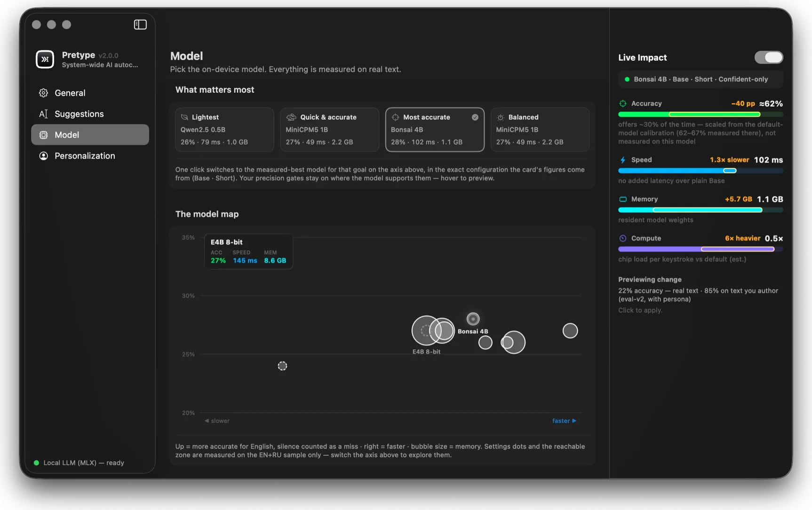The width and height of the screenshot is (812, 510).
Task: Click the Most accurate target icon
Action: (x=395, y=117)
